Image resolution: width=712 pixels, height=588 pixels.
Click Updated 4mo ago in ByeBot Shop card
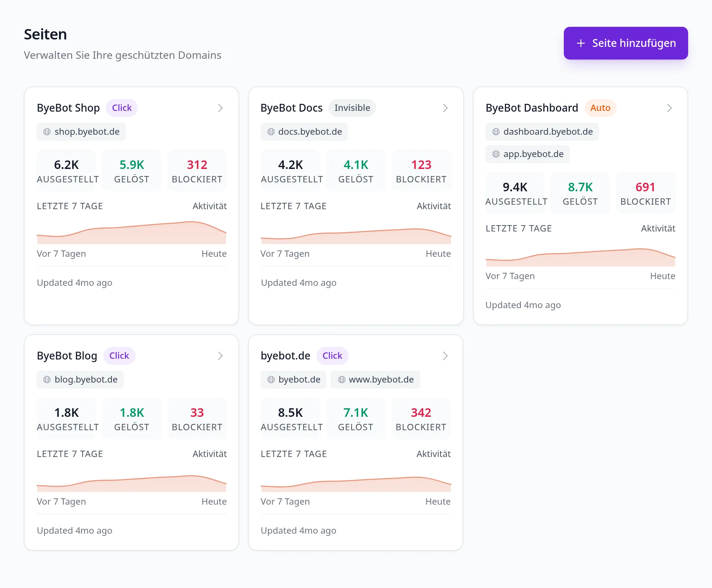click(74, 283)
